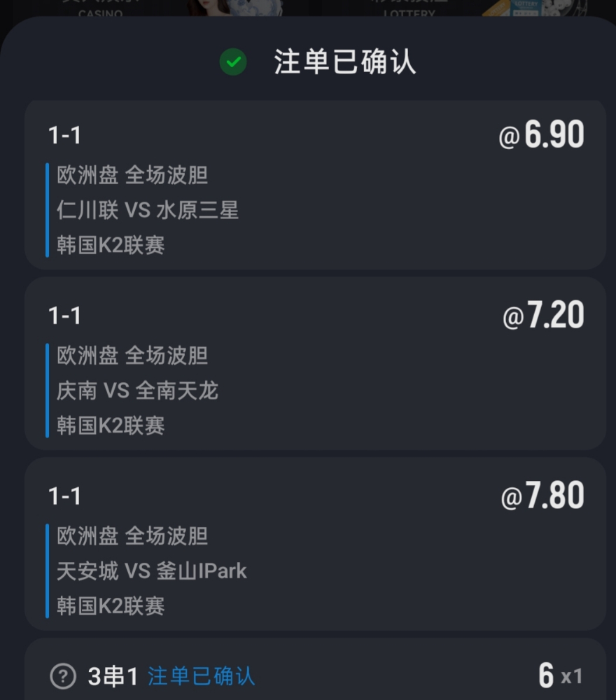Open the 天安城 VS 釜山IPark match

(152, 570)
